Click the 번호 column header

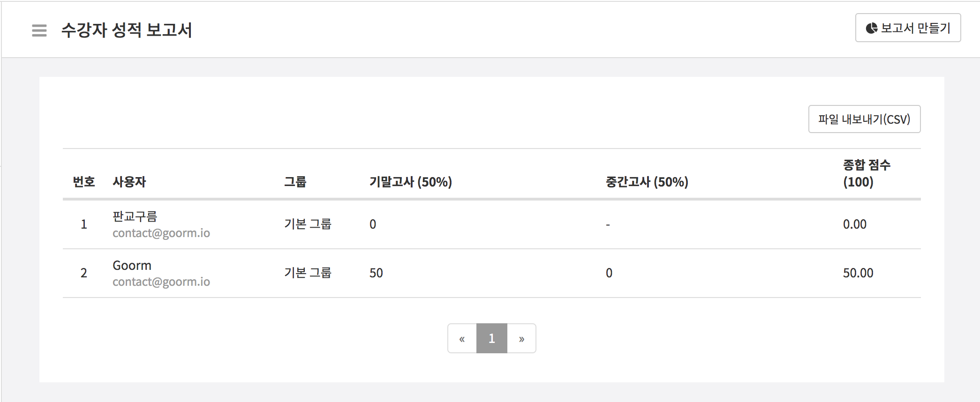click(x=84, y=182)
